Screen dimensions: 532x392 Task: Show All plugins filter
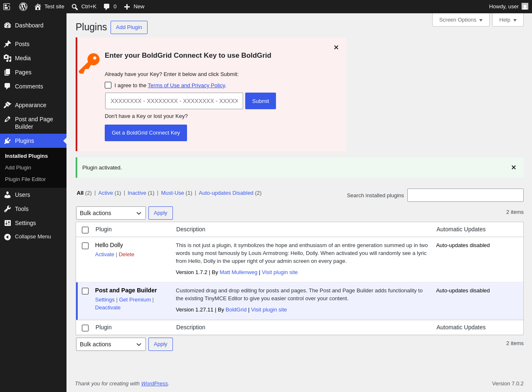click(80, 193)
